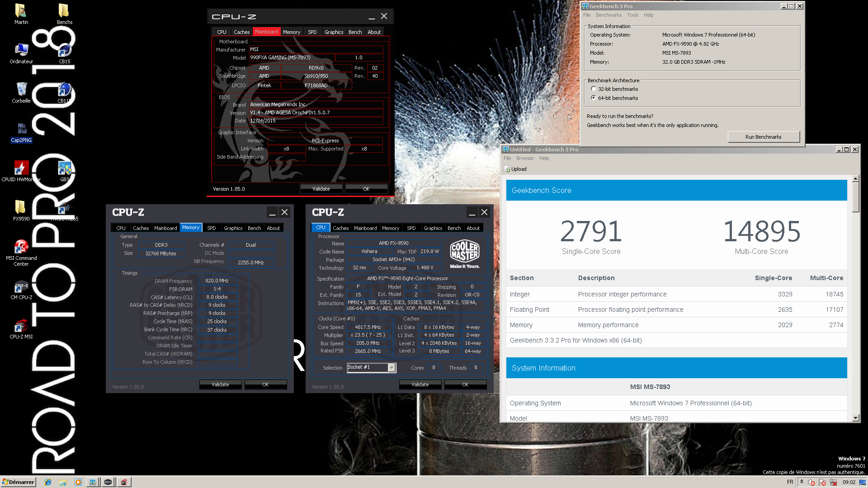This screenshot has height=488, width=868.
Task: Click the 09:02 taskbar clock
Action: (849, 482)
